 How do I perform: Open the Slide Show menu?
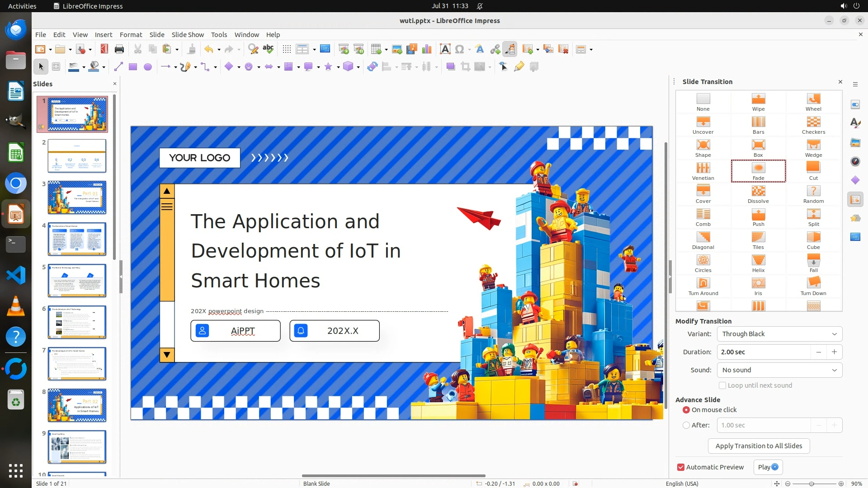pos(188,34)
